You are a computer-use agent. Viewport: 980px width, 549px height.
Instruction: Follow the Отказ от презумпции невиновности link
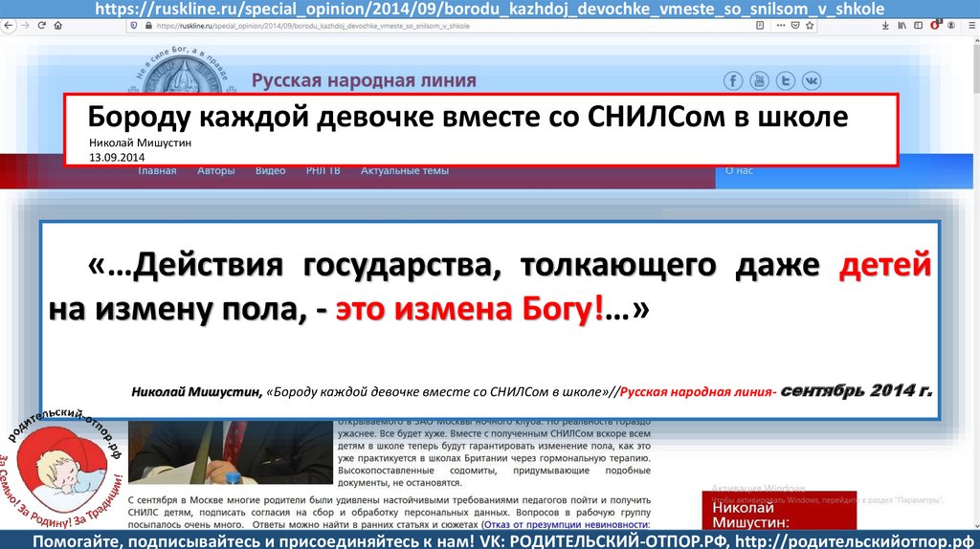pyautogui.click(x=567, y=525)
